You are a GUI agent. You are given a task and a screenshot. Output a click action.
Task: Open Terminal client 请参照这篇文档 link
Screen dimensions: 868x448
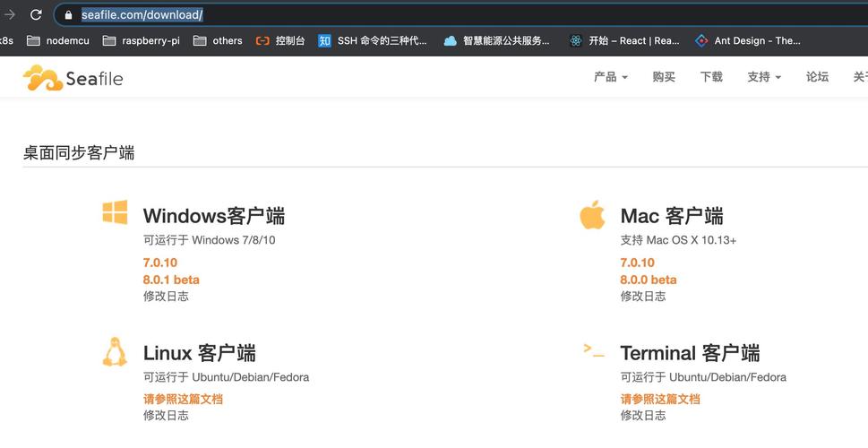660,399
